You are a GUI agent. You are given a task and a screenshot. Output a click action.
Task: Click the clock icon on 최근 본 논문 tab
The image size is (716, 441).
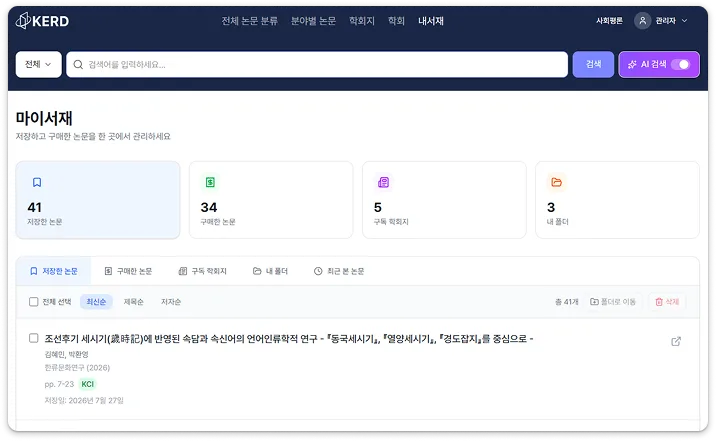coord(318,271)
